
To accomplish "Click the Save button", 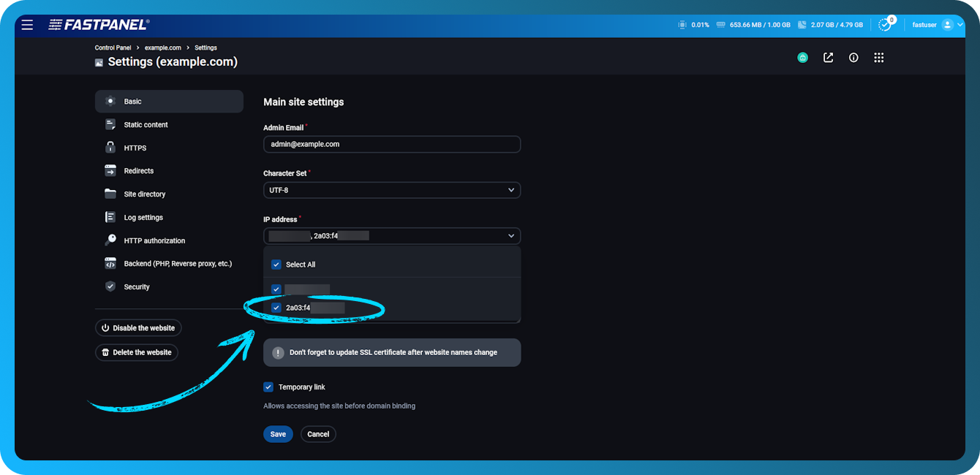I will [x=278, y=433].
